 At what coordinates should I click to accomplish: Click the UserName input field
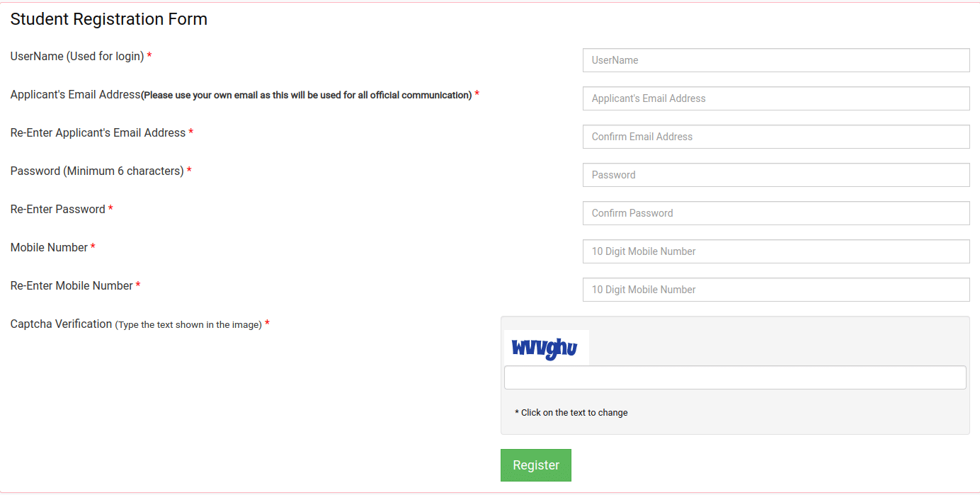775,60
